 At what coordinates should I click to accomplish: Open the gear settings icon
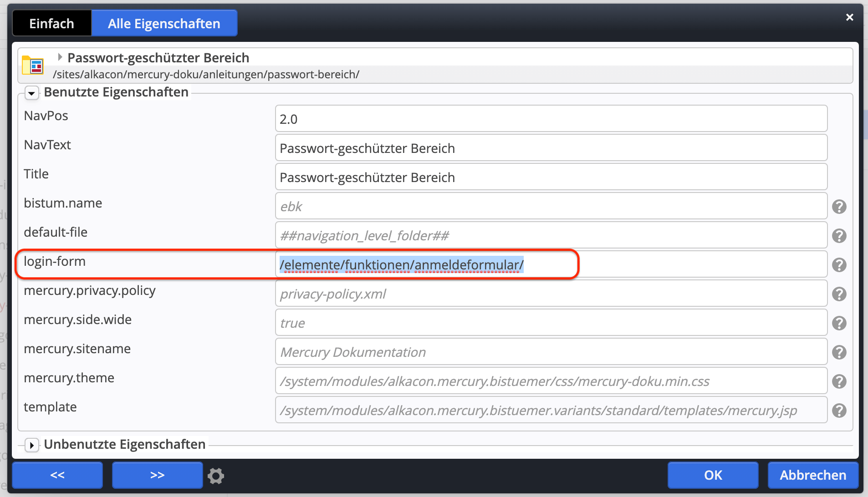coord(216,476)
